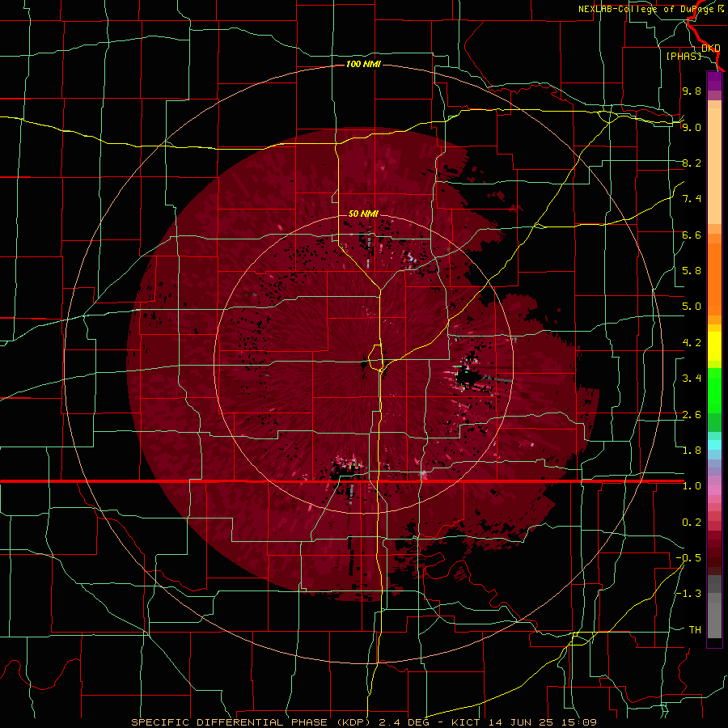The width and height of the screenshot is (728, 728).
Task: Click the -1.3 legend value
Action: (x=688, y=594)
